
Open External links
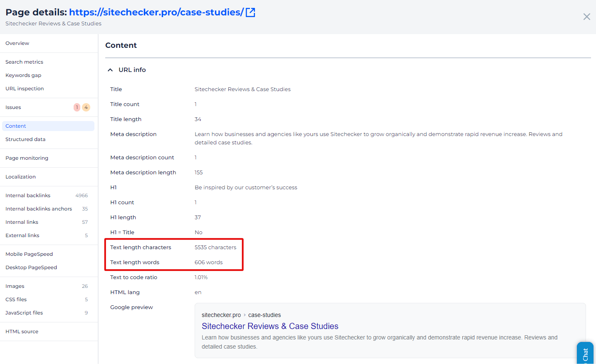(x=22, y=235)
